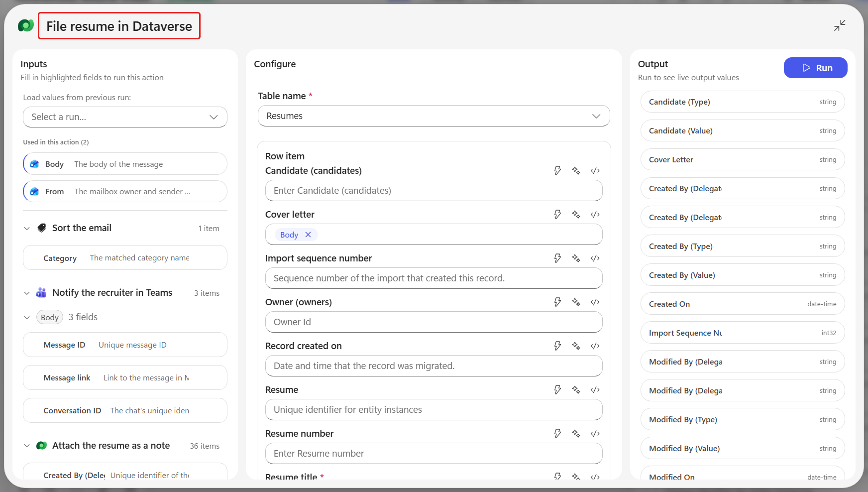
Task: Select the Candidate (Type) output
Action: 742,102
